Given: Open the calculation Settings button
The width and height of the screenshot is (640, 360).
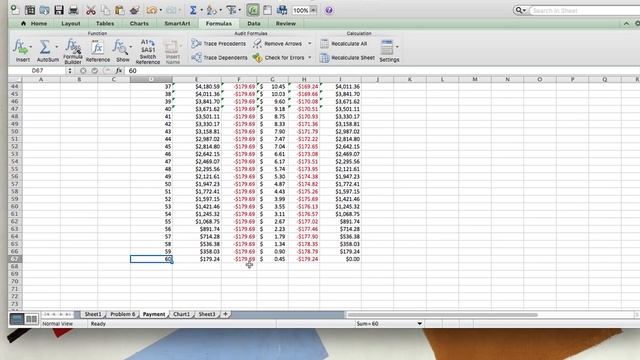Looking at the screenshot, I should [x=389, y=51].
